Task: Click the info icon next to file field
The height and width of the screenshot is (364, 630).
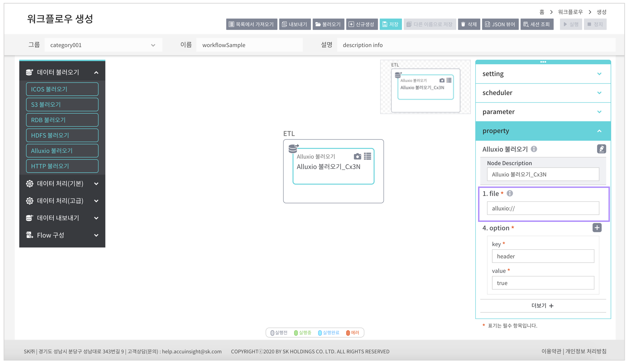Action: 510,193
